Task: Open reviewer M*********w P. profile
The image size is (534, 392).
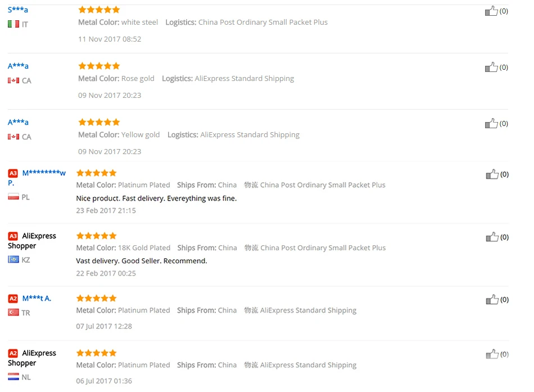Action: click(x=37, y=178)
